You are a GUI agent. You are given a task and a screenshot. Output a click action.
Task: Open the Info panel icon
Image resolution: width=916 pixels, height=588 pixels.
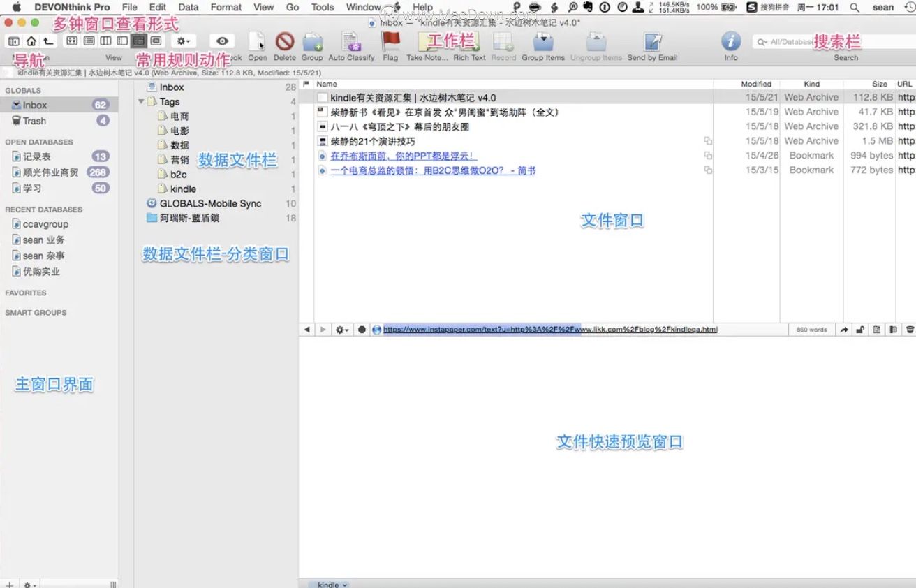(x=731, y=41)
